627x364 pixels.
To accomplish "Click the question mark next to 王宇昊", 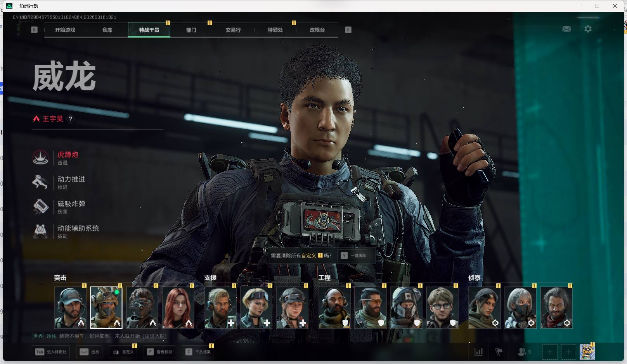I will pos(70,119).
